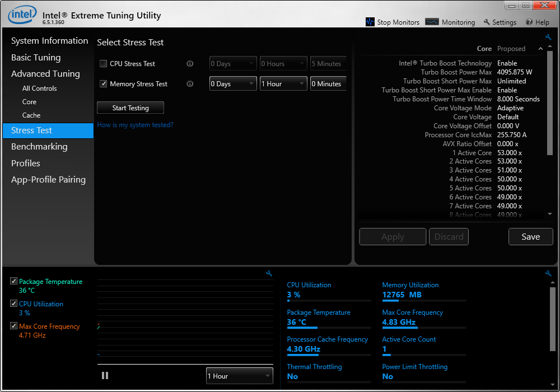Click the Thermal Throttling No reading
This screenshot has height=392, width=560.
(x=292, y=376)
